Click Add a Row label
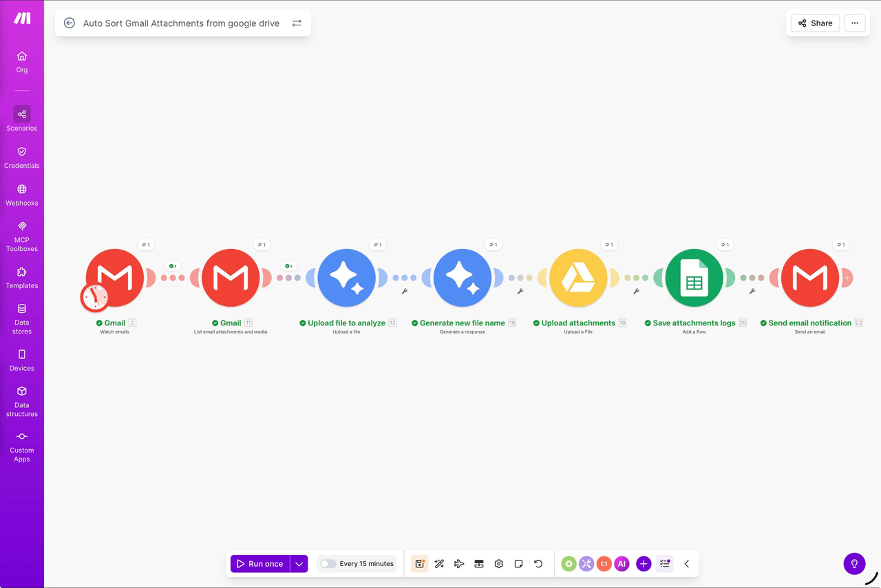The height and width of the screenshot is (588, 881). 694,332
